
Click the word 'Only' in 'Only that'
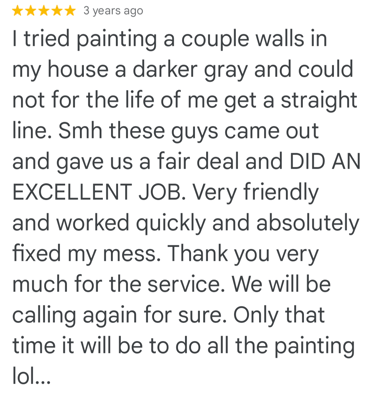[x=255, y=317]
